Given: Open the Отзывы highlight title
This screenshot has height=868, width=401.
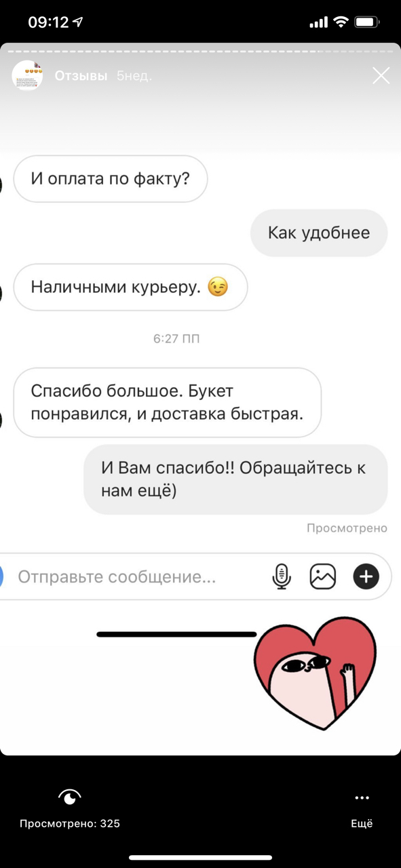Looking at the screenshot, I should click(81, 76).
